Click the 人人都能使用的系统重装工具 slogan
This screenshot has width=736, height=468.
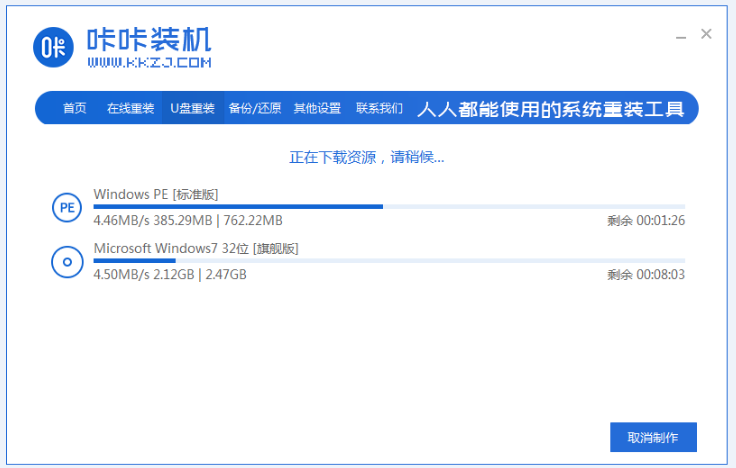[550, 108]
